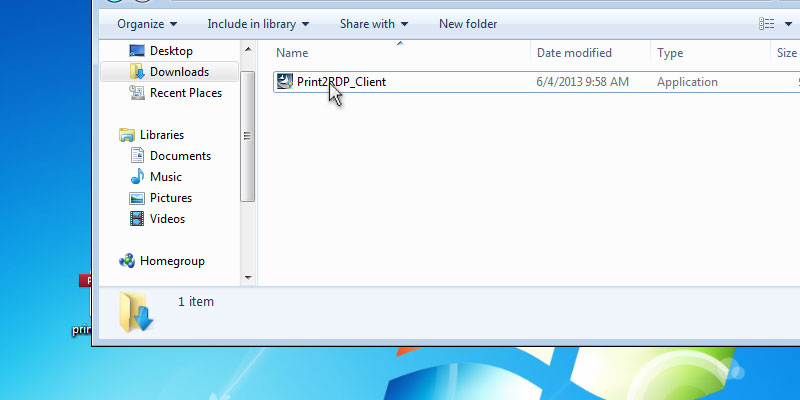Sort files by the Name column
This screenshot has height=400, width=800.
(292, 53)
